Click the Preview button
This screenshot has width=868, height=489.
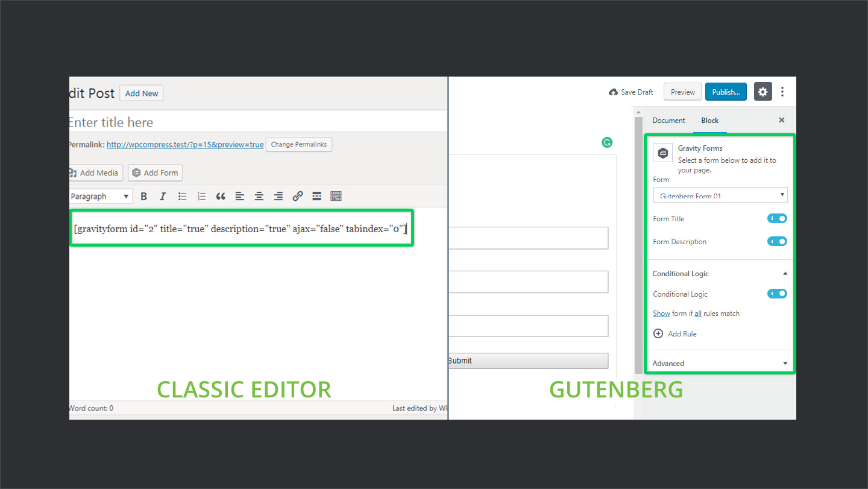(x=683, y=92)
